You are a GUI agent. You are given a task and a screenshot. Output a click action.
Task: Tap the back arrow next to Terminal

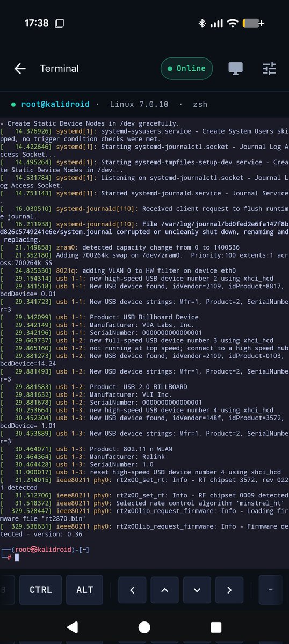(x=20, y=69)
